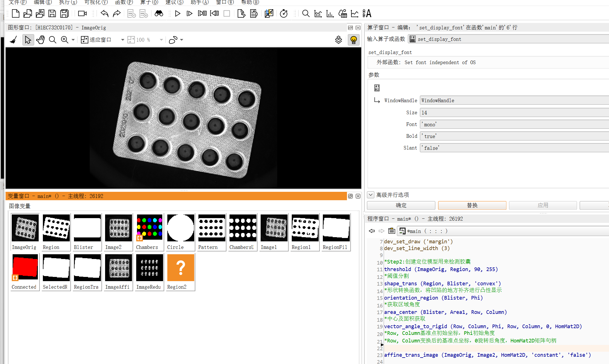609x364 pixels.
Task: Select the ImageReduced variable thumbnail
Action: (149, 272)
